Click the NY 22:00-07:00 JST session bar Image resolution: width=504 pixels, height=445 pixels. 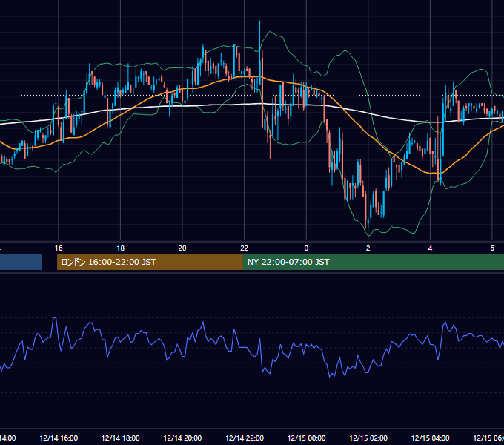(373, 262)
